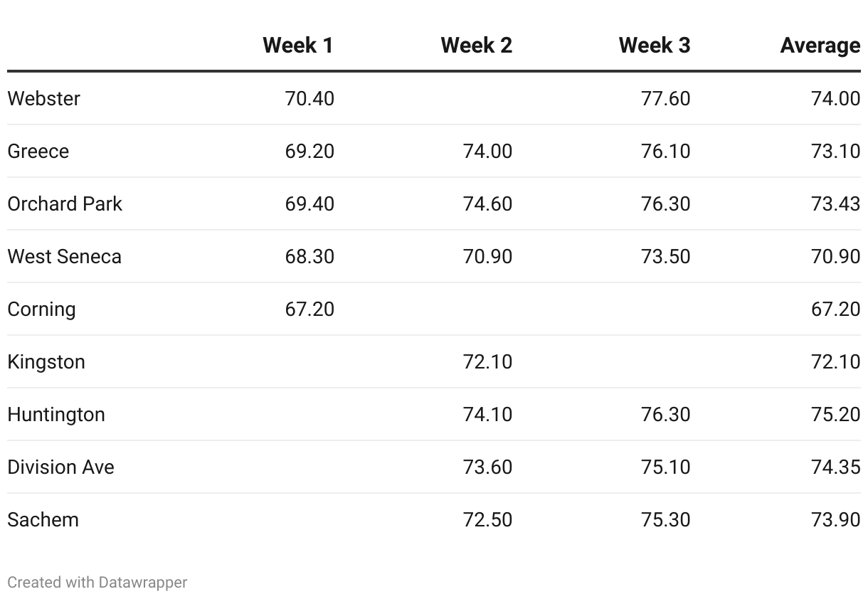Image resolution: width=868 pixels, height=599 pixels.
Task: Click the Average column header
Action: tap(820, 46)
